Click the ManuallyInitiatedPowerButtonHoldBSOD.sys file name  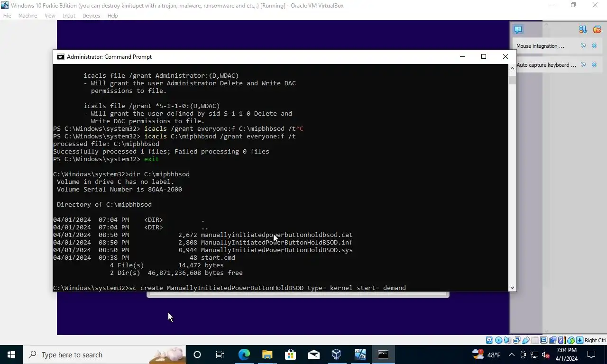click(x=277, y=250)
